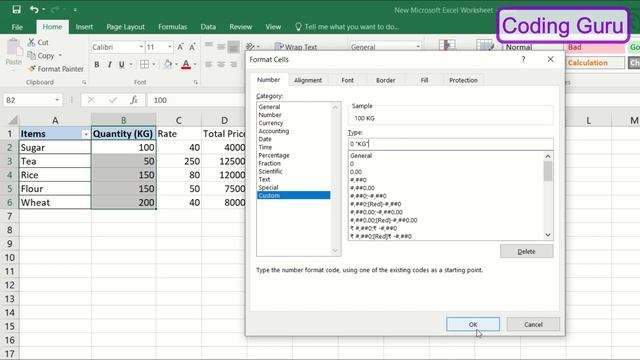Select Percentage in the Category list
Viewport: 640px width, 360px height.
point(274,155)
